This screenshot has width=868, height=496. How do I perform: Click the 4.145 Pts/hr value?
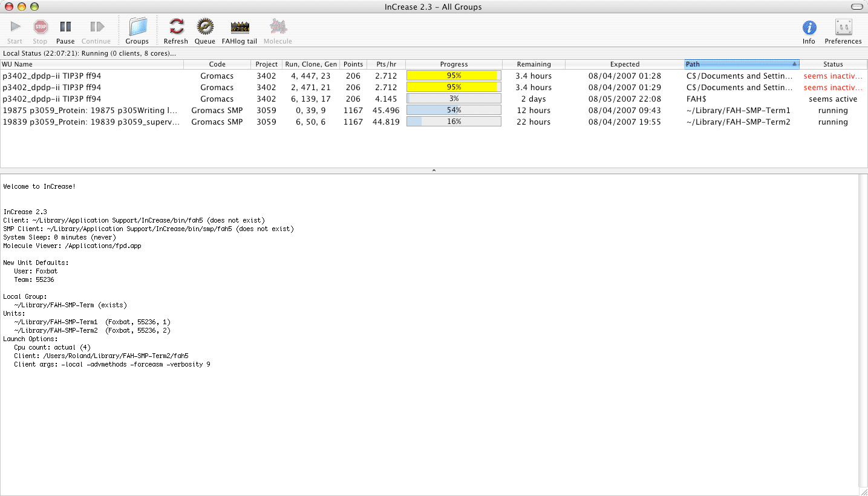coord(386,99)
